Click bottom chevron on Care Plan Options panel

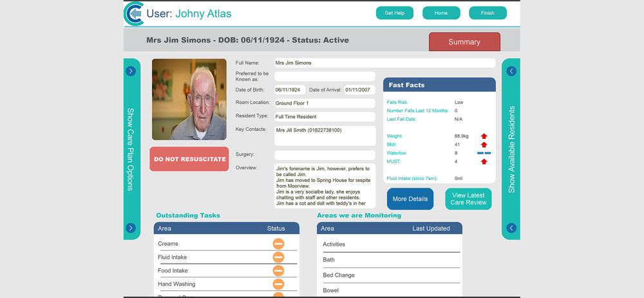131,228
